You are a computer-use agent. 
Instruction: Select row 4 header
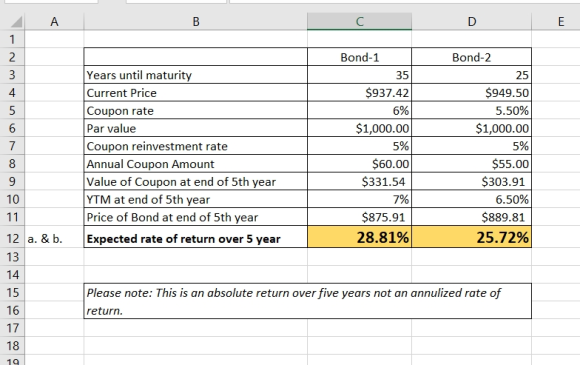pyautogui.click(x=13, y=92)
